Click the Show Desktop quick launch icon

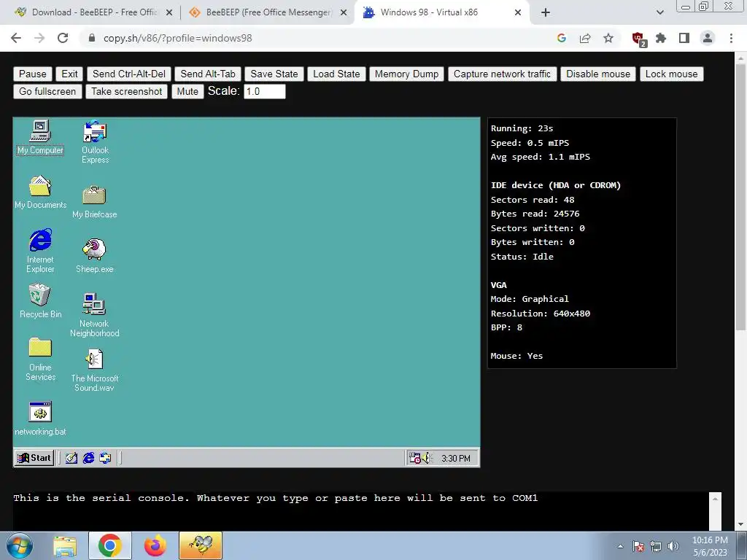pyautogui.click(x=71, y=458)
